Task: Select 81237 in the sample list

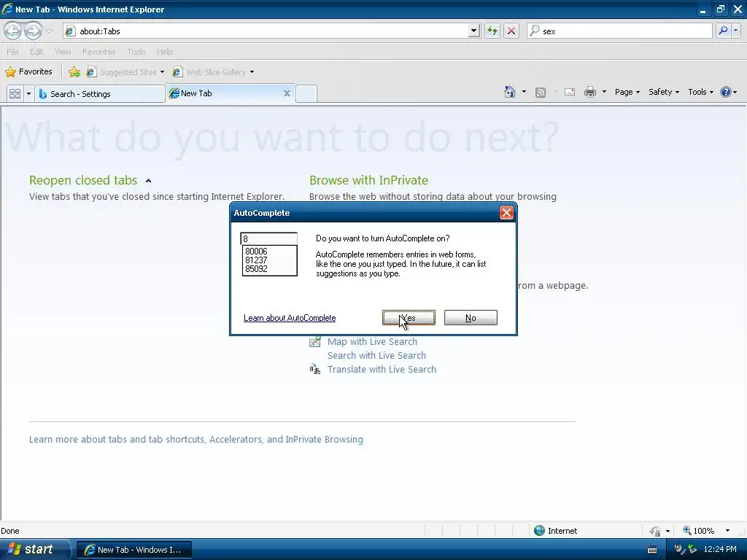Action: (x=256, y=260)
